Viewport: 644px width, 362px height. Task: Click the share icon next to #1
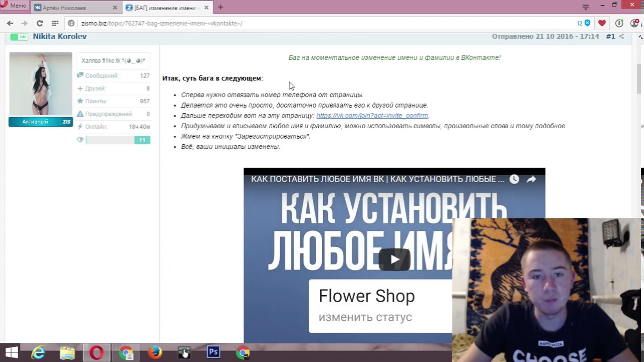pyautogui.click(x=621, y=37)
